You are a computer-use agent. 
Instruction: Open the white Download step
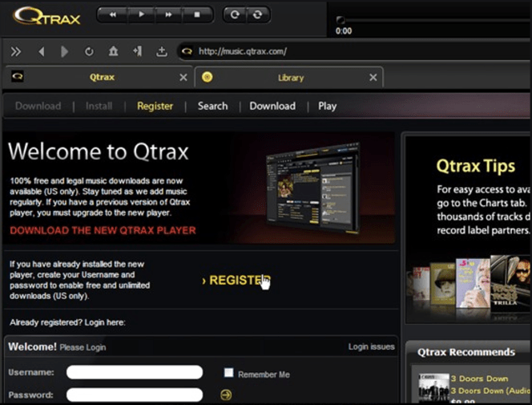272,106
